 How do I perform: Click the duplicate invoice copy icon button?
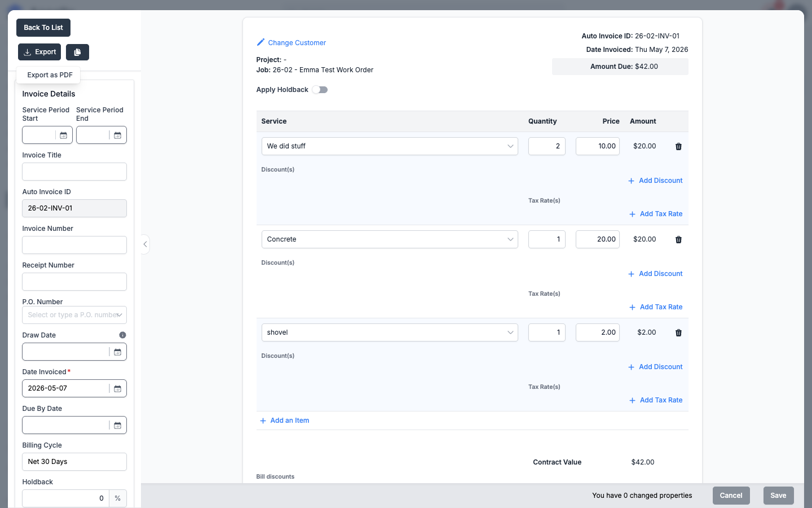coord(77,52)
